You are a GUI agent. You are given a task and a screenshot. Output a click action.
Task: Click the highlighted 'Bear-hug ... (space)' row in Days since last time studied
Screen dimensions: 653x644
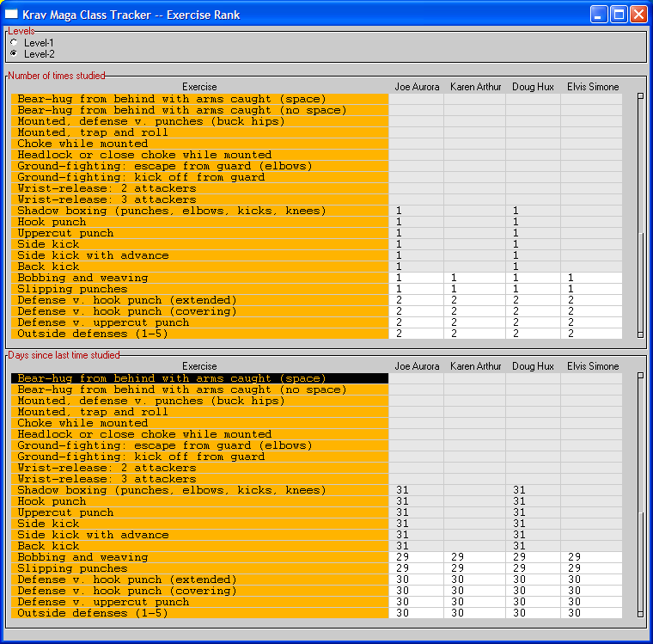(199, 378)
